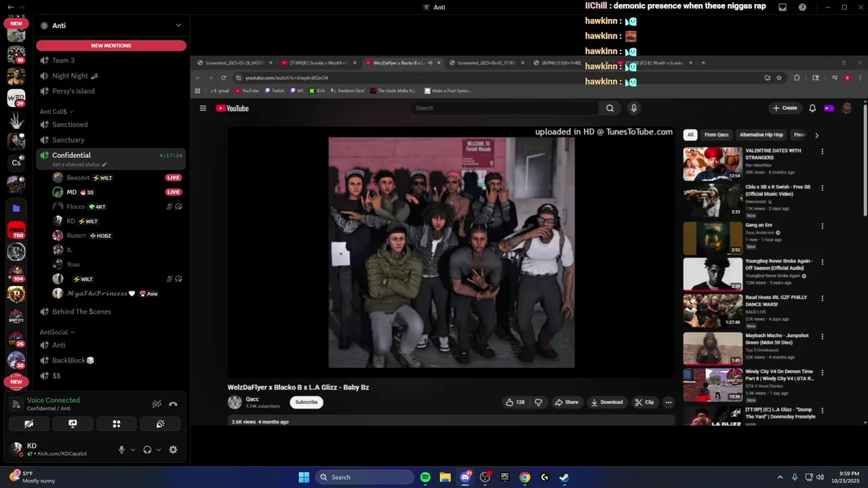868x488 pixels.
Task: Open the soundboard button
Action: click(160, 424)
